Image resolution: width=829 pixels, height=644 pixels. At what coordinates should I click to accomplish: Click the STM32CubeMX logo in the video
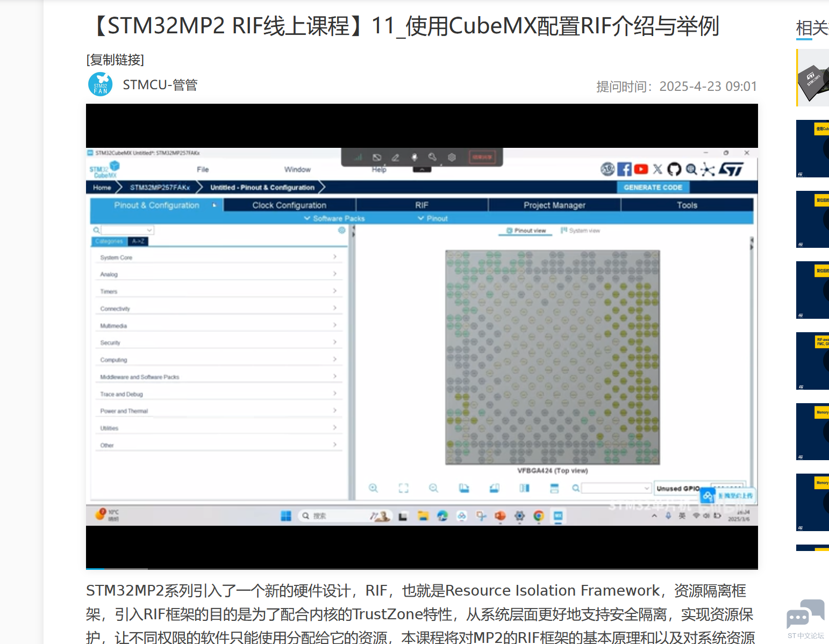[105, 170]
